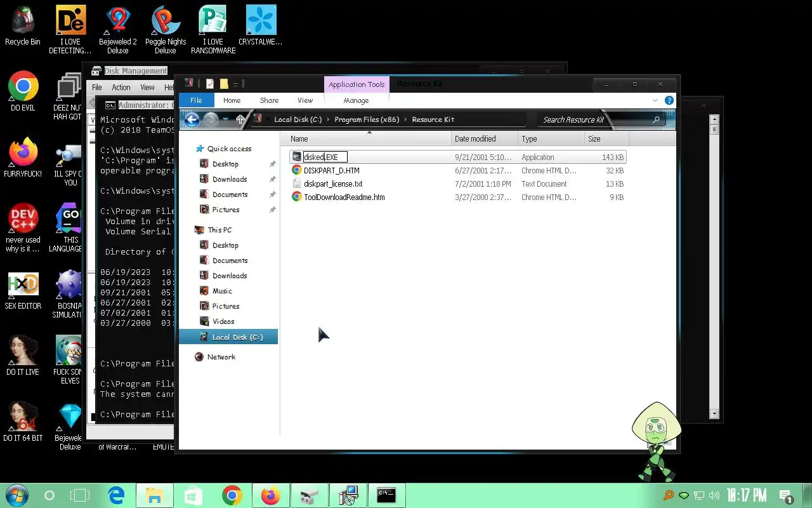Open the File tab in Explorer

click(x=196, y=100)
